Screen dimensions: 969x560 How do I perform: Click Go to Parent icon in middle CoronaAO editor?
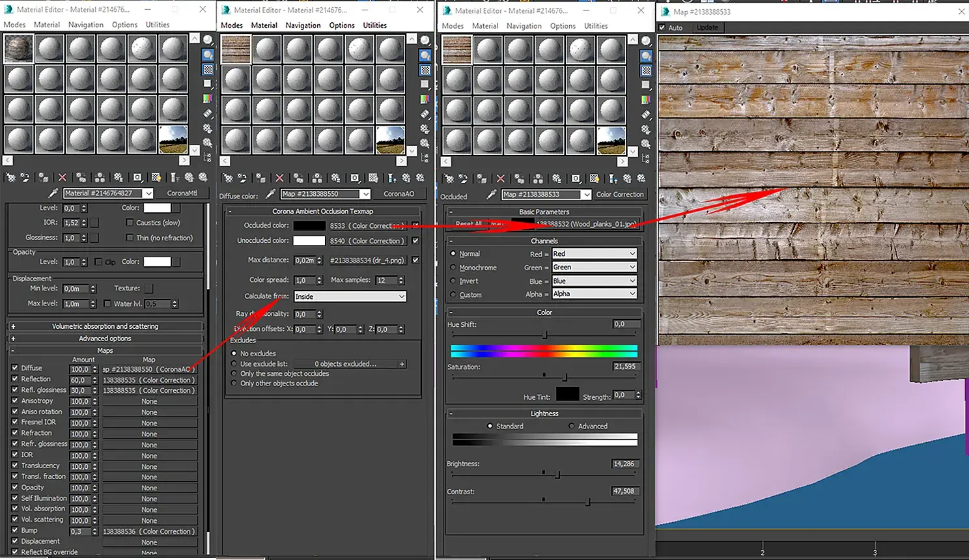point(406,178)
